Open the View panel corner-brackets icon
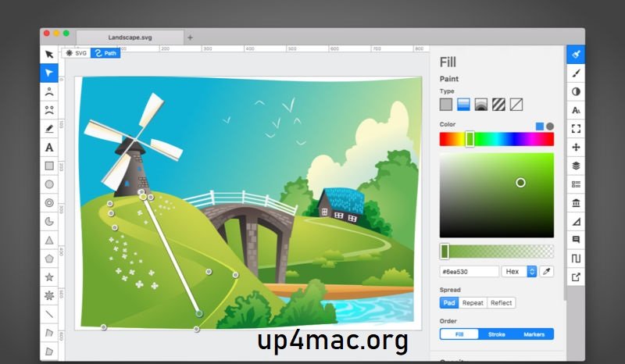This screenshot has height=364, width=625. tap(576, 129)
